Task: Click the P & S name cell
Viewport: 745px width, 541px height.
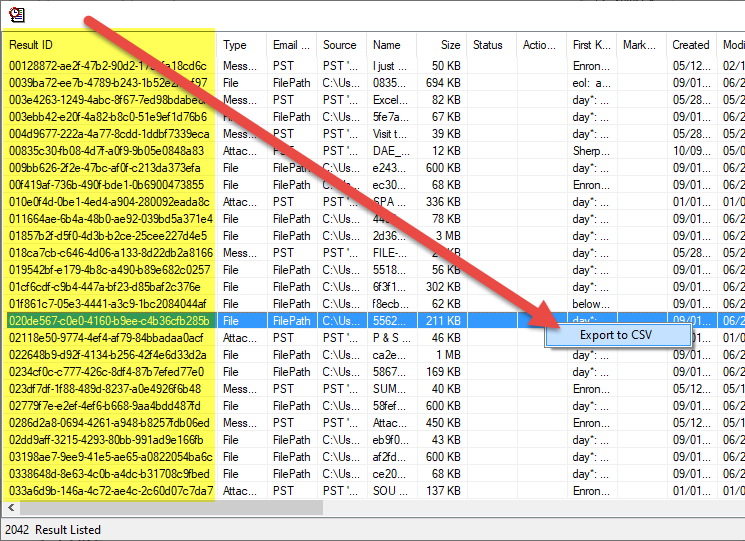Action: tap(390, 338)
